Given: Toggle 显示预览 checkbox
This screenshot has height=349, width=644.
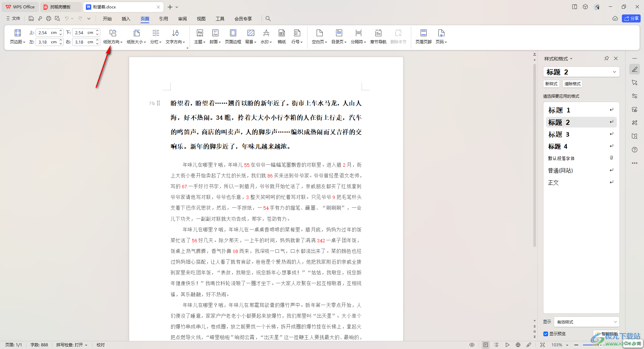Looking at the screenshot, I should pos(546,334).
